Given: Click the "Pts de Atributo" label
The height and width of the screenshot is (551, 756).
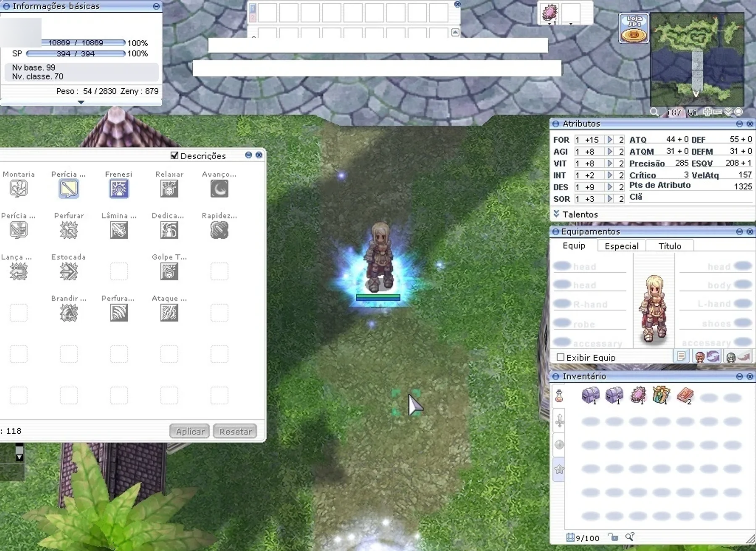Looking at the screenshot, I should tap(660, 185).
